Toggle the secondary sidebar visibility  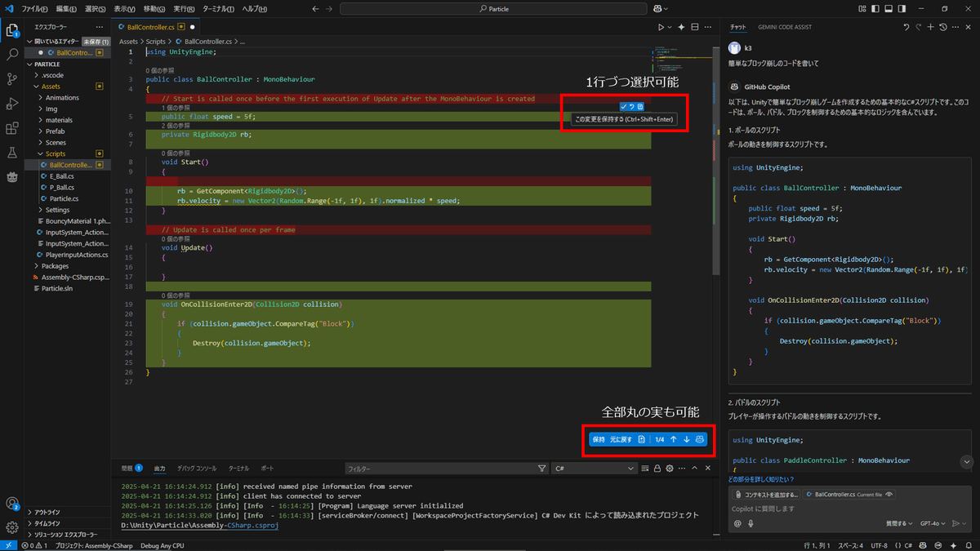tap(902, 8)
